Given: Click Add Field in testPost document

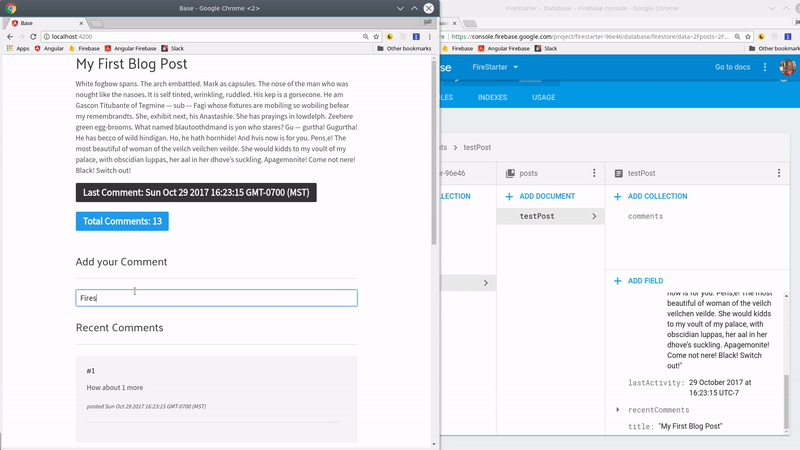Looking at the screenshot, I should pos(643,281).
